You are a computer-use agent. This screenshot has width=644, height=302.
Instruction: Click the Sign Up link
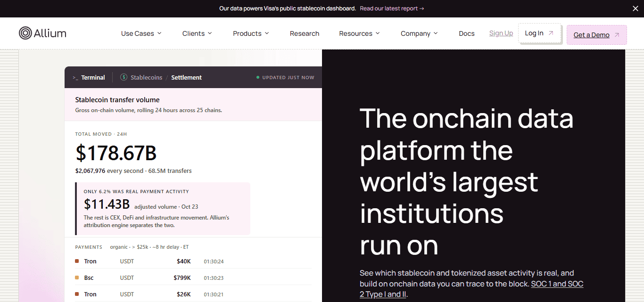[501, 33]
